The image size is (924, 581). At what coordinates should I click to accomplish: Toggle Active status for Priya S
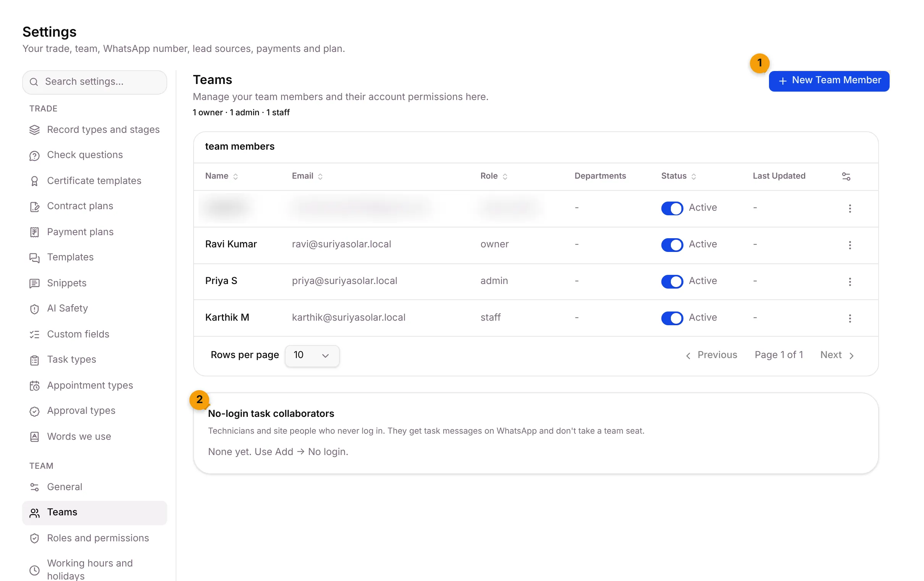click(x=672, y=282)
